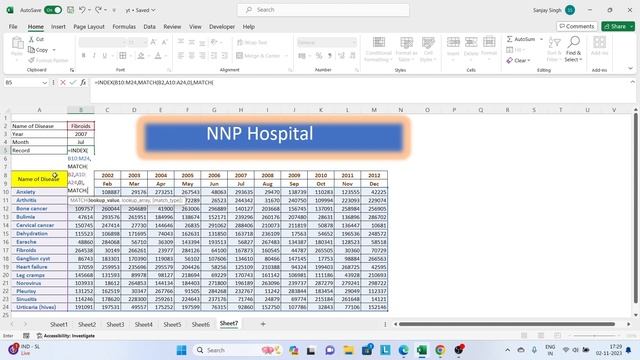Open the file name Saved dropdown
The image size is (640, 360).
[x=141, y=10]
